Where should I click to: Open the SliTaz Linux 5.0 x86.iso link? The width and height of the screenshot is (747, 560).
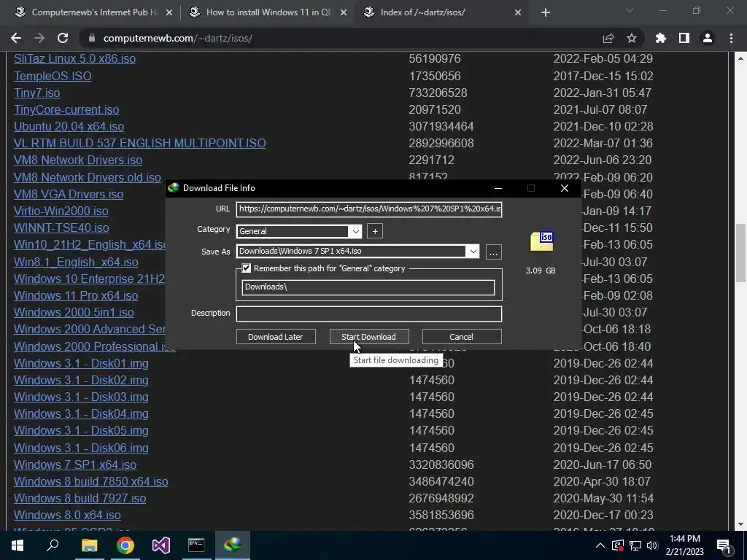pos(75,58)
